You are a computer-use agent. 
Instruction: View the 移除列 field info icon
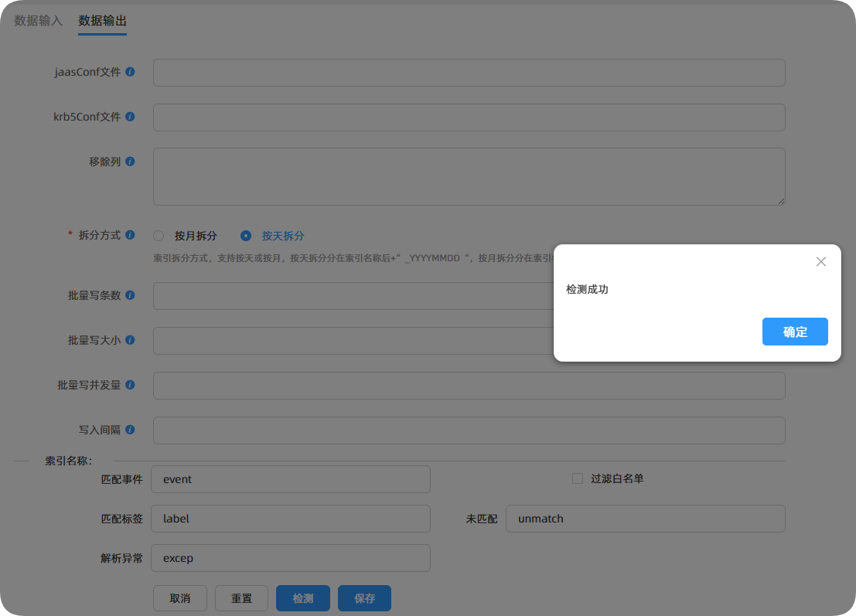tap(131, 162)
